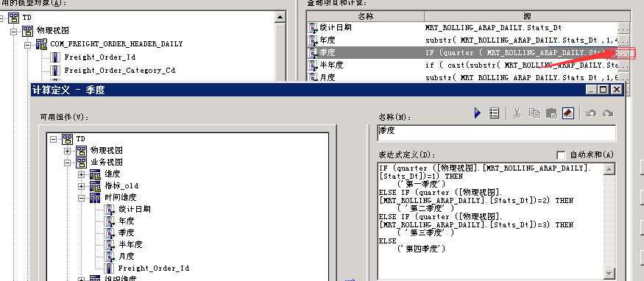The width and height of the screenshot is (644, 281).
Task: Sort by the 名称 column header
Action: pos(365,16)
